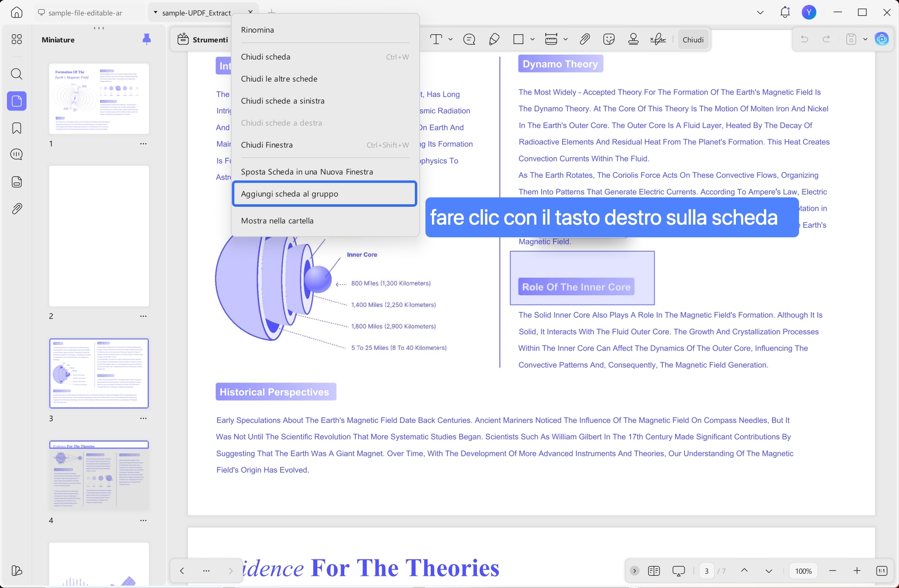Expand the sample-UPDF_Extract tab dropdown arrow
The image size is (899, 588).
coord(155,13)
